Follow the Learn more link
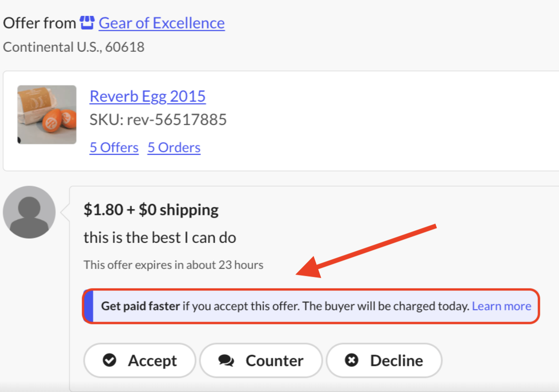Image resolution: width=559 pixels, height=392 pixels. (502, 306)
